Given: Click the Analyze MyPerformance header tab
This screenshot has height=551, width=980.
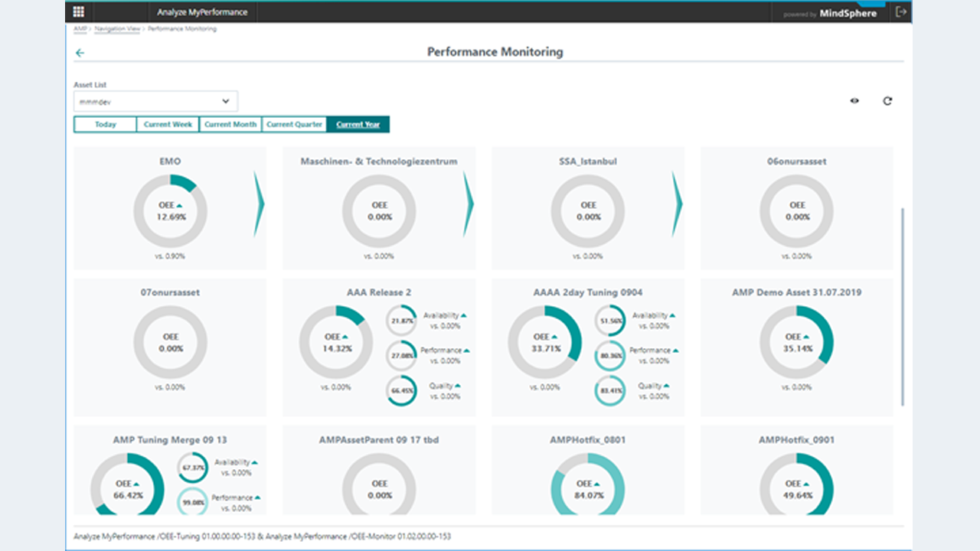Looking at the screenshot, I should (202, 12).
